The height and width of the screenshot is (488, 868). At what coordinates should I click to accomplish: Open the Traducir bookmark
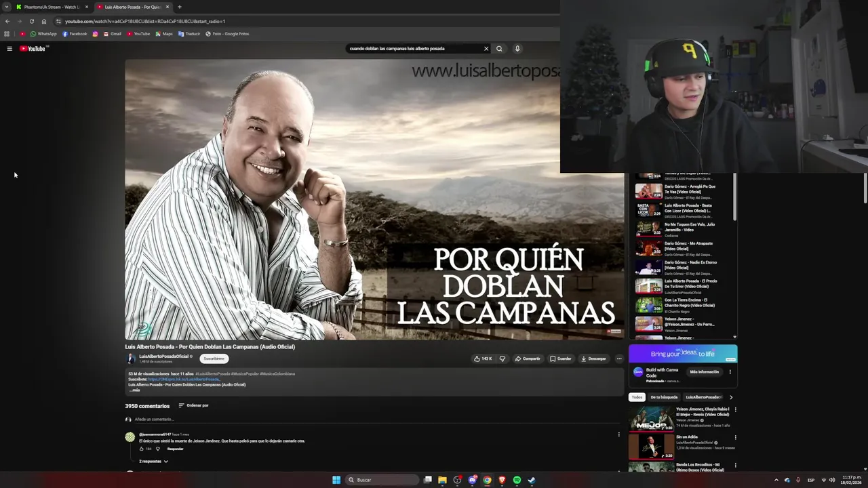[189, 34]
